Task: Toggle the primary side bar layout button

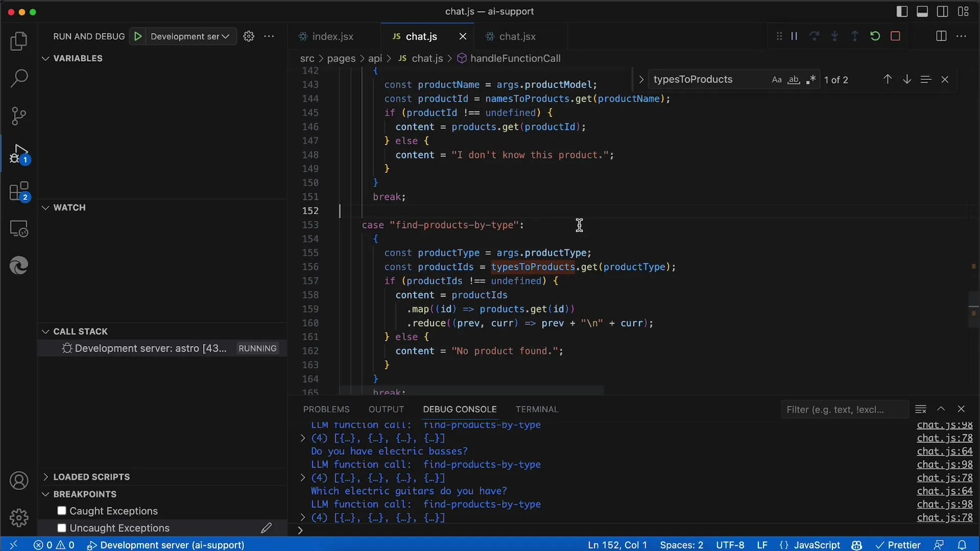Action: pyautogui.click(x=902, y=11)
